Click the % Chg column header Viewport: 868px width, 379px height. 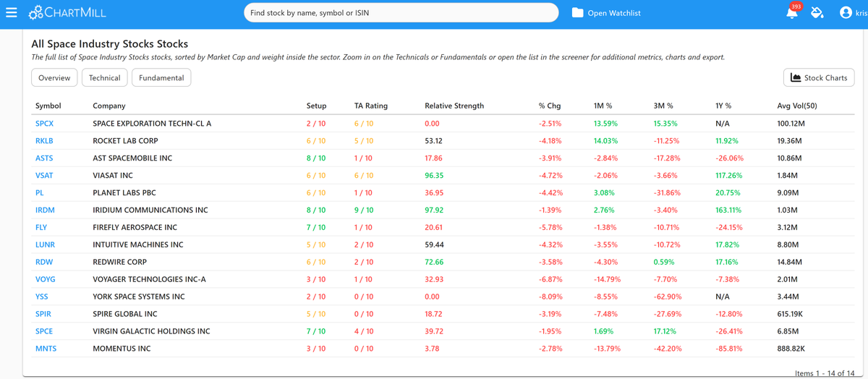coord(550,106)
